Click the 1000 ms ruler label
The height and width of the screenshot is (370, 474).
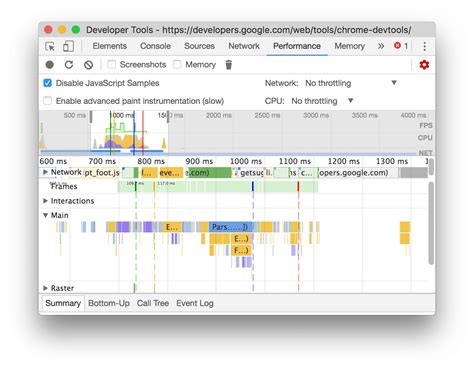point(246,161)
